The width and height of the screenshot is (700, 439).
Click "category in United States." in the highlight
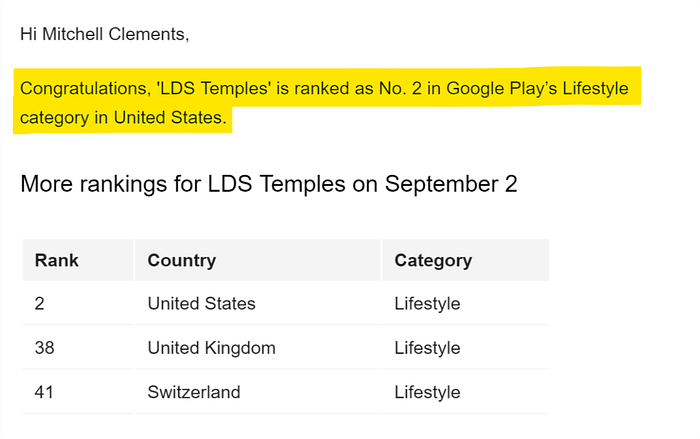click(x=123, y=117)
